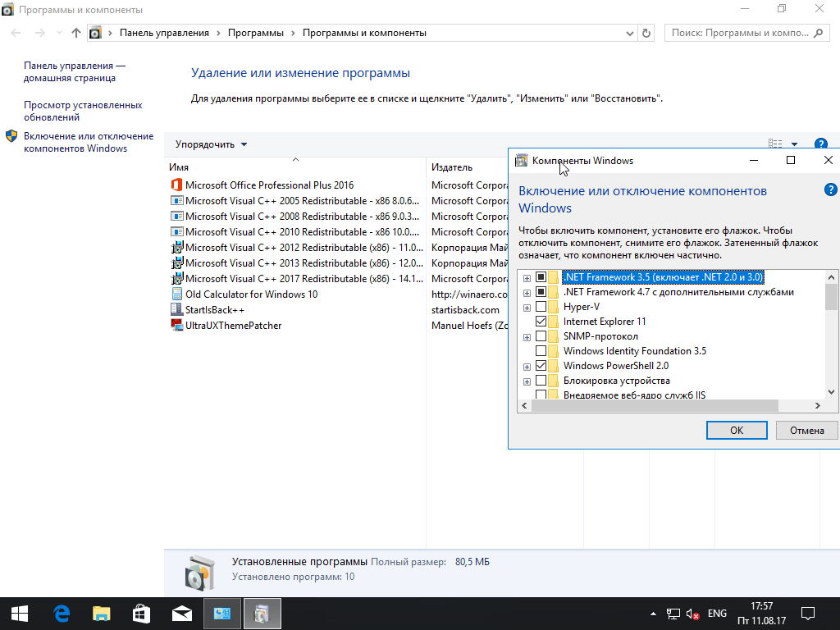This screenshot has height=630, width=840.
Task: Click the Old Calculator for Windows 10 icon
Action: 176,294
